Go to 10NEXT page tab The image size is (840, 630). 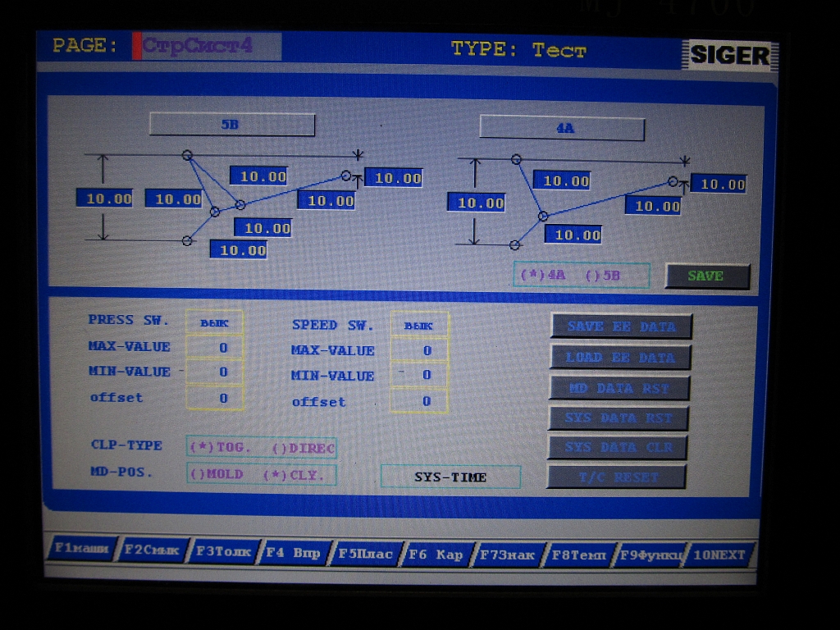(719, 555)
